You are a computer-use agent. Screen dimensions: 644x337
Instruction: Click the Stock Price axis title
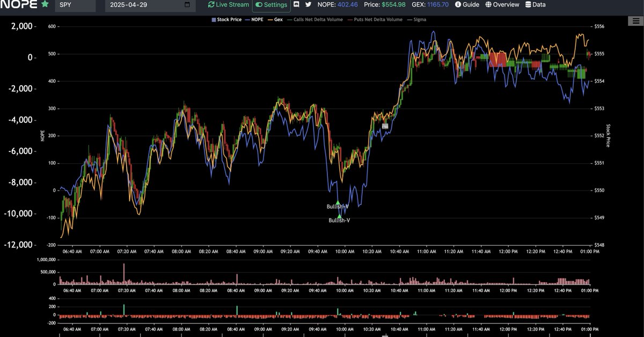click(x=608, y=136)
